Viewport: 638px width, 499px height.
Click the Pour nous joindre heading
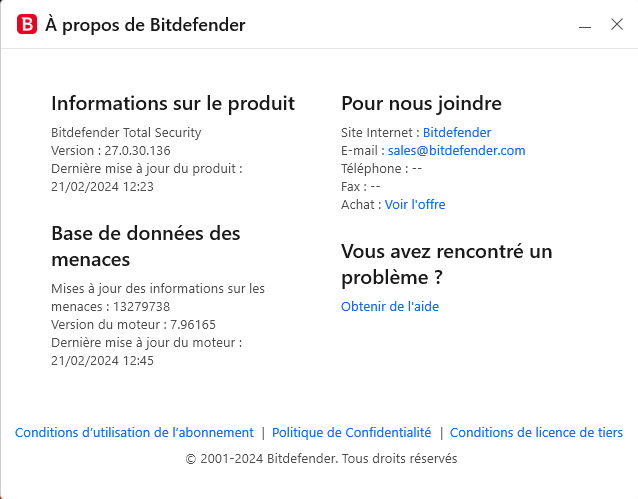tap(421, 103)
